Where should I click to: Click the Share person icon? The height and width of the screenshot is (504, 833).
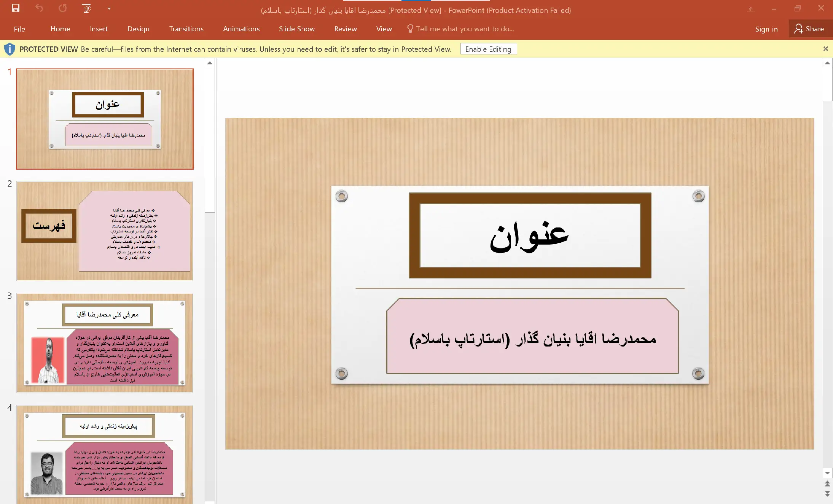(x=798, y=29)
